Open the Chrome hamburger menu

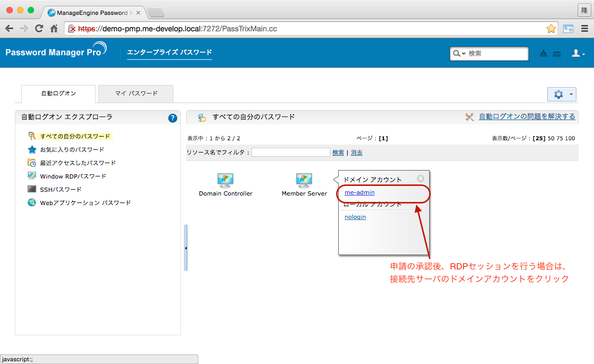click(x=584, y=28)
